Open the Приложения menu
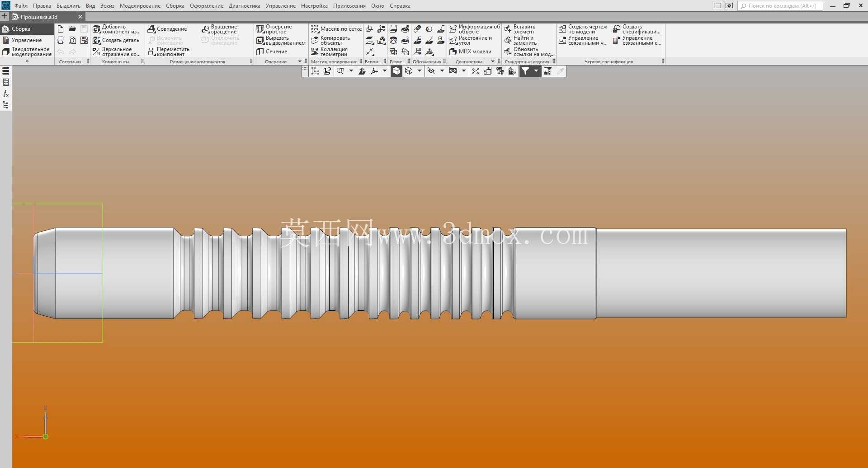The height and width of the screenshot is (468, 868). tap(349, 6)
